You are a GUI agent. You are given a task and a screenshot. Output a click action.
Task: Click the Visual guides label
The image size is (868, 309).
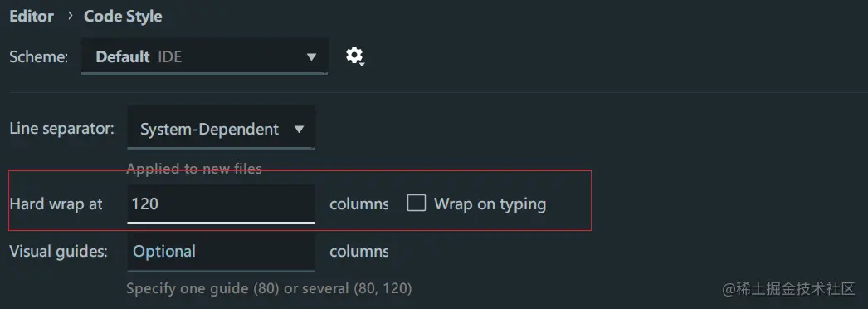click(x=58, y=252)
